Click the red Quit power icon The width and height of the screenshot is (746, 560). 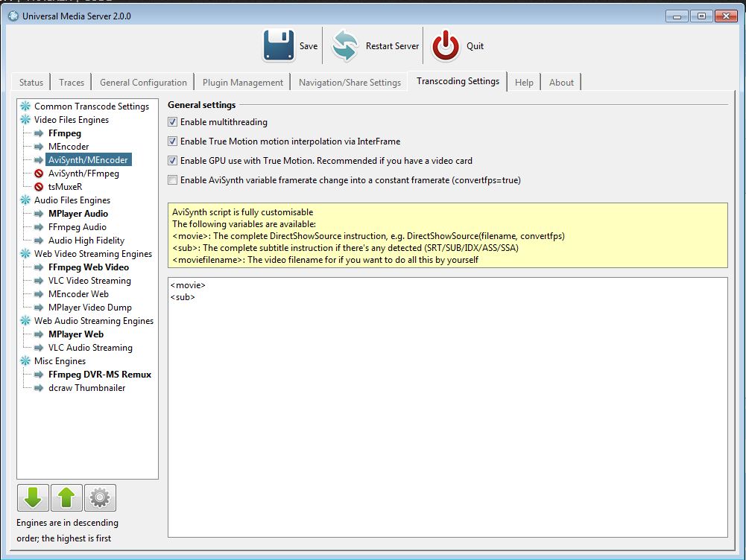(x=446, y=45)
